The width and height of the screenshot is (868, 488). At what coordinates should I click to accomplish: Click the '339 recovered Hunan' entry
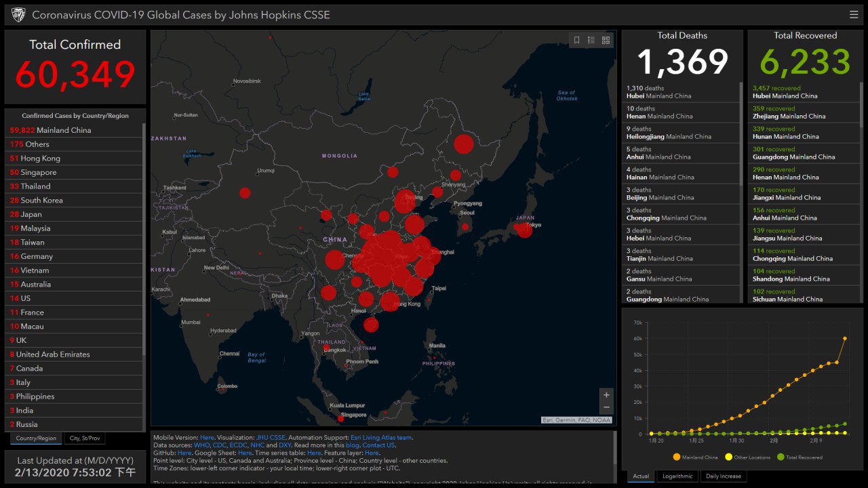(x=804, y=133)
